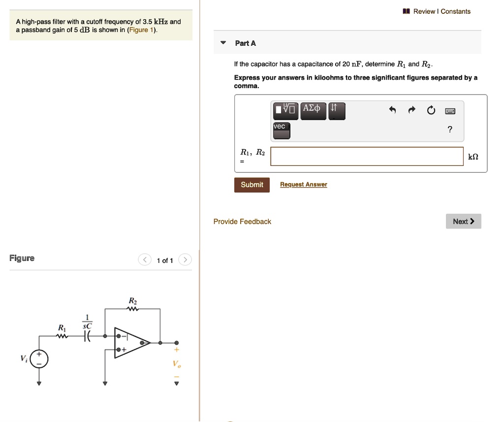The height and width of the screenshot is (422, 504).
Task: Click Provide Feedback
Action: click(242, 221)
